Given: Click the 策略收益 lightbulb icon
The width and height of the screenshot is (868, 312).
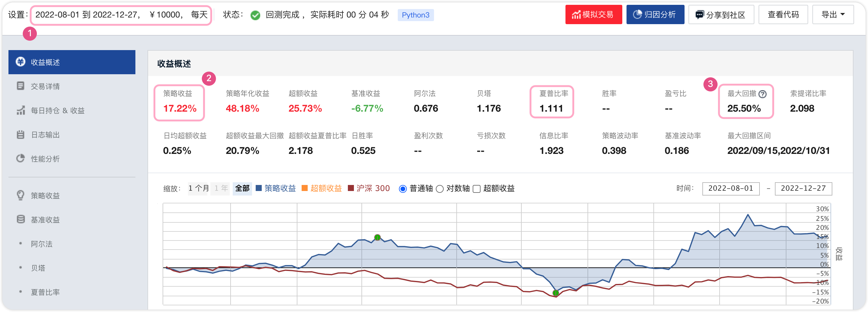Looking at the screenshot, I should tap(21, 195).
